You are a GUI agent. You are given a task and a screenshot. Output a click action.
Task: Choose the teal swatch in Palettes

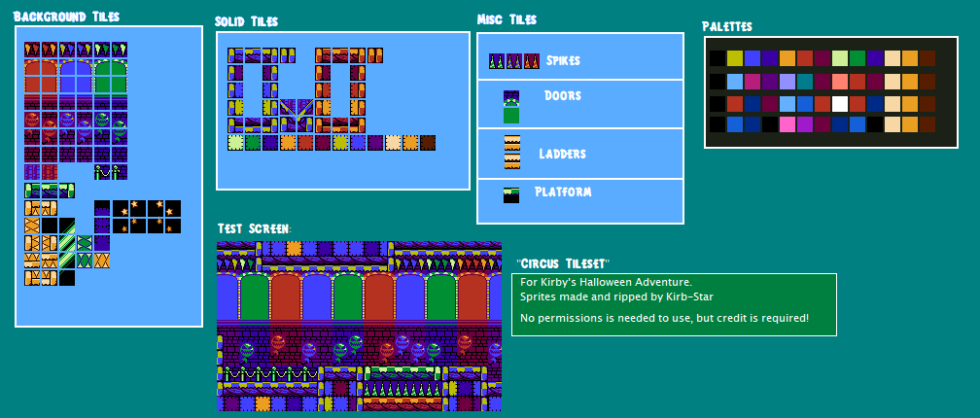(x=804, y=82)
